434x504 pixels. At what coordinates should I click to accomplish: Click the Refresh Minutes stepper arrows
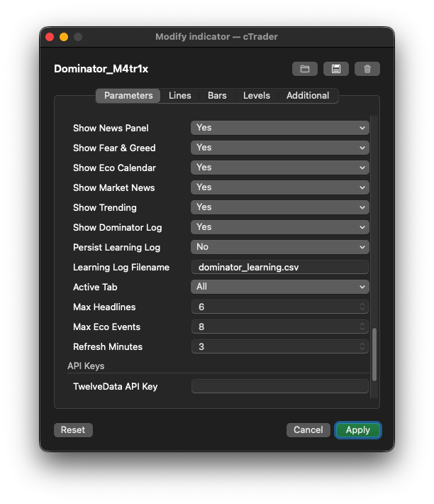(x=362, y=347)
